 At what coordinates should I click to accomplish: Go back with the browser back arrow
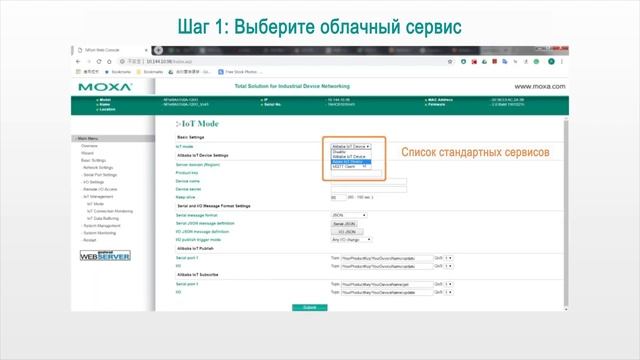click(x=78, y=62)
